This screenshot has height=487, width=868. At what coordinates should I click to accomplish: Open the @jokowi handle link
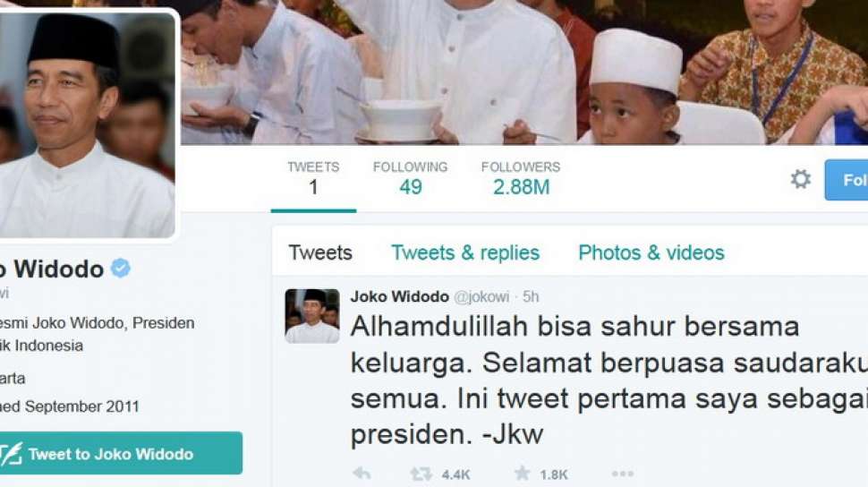pos(481,297)
